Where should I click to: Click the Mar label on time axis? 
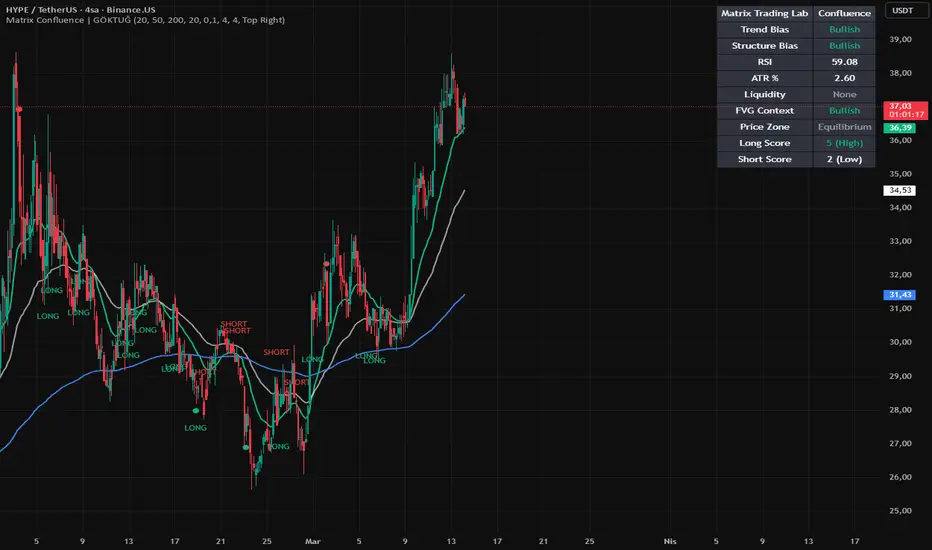pyautogui.click(x=313, y=541)
